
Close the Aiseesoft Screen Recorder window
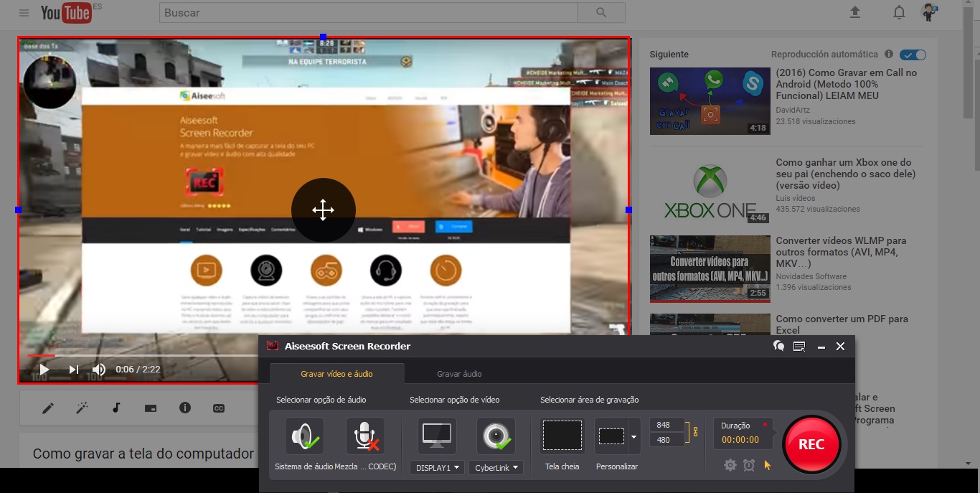[x=841, y=347]
